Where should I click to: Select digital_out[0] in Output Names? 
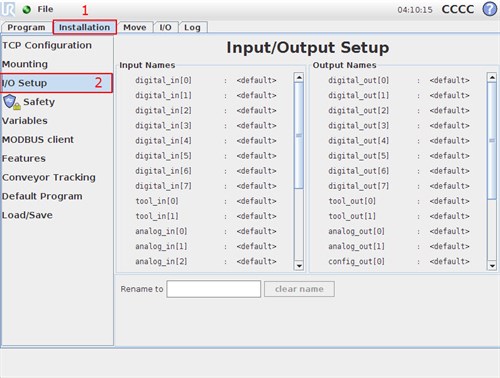358,80
